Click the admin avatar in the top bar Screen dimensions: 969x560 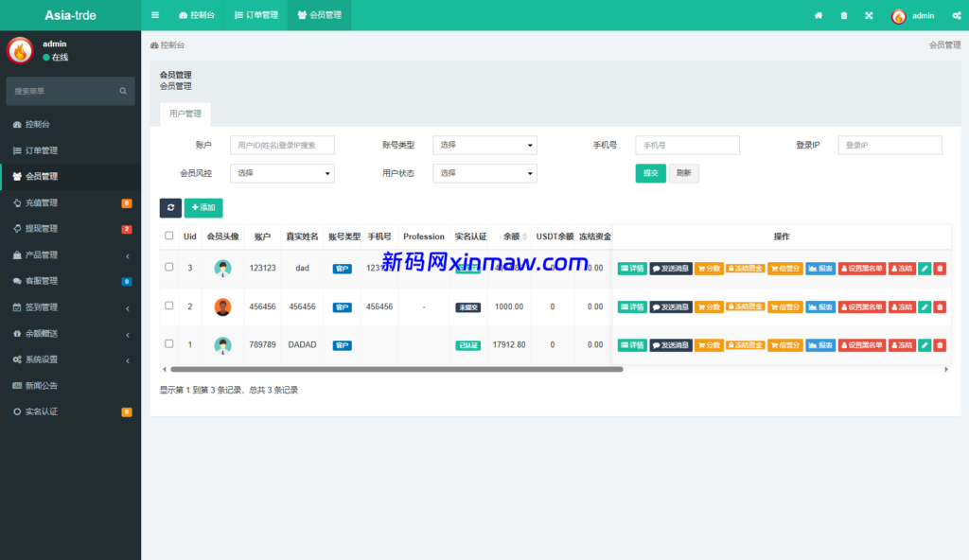[x=899, y=16]
